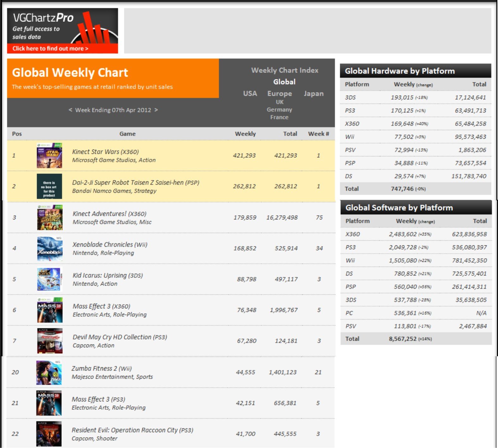Click Global Software by Platform header
This screenshot has height=448, width=498.
416,208
